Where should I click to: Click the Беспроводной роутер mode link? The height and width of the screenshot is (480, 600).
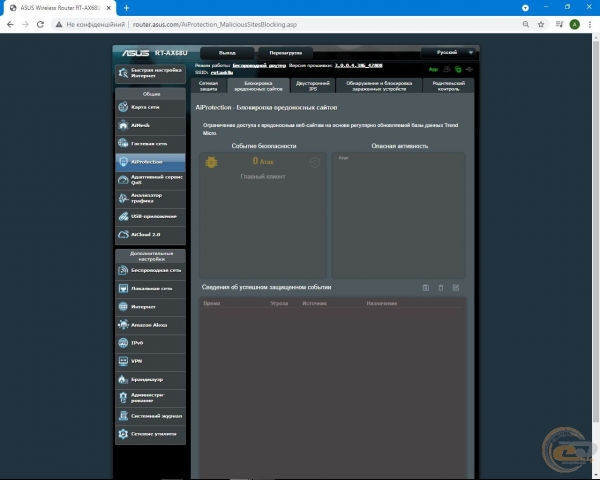point(259,65)
